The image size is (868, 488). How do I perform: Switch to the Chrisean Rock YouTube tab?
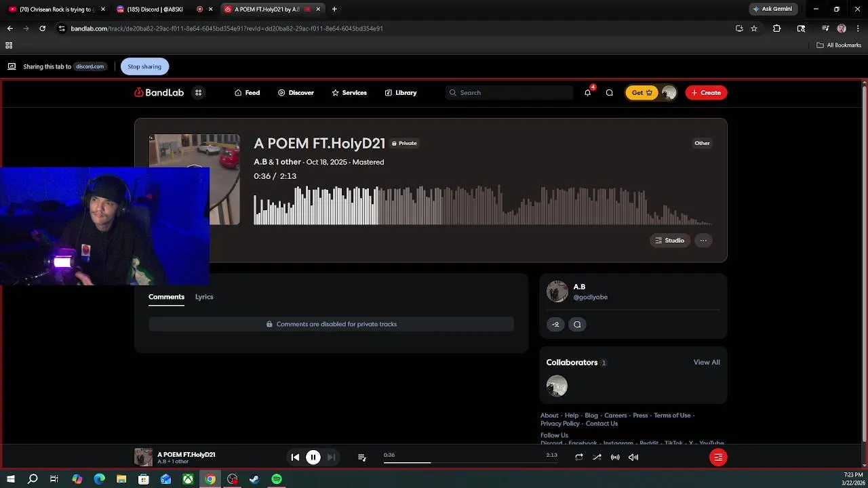(56, 9)
